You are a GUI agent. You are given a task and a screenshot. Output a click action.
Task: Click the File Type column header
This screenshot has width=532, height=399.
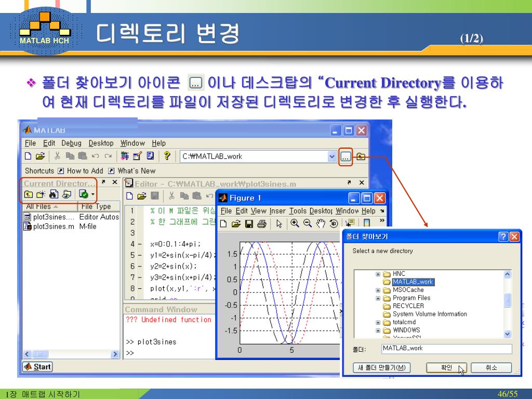[x=99, y=206]
